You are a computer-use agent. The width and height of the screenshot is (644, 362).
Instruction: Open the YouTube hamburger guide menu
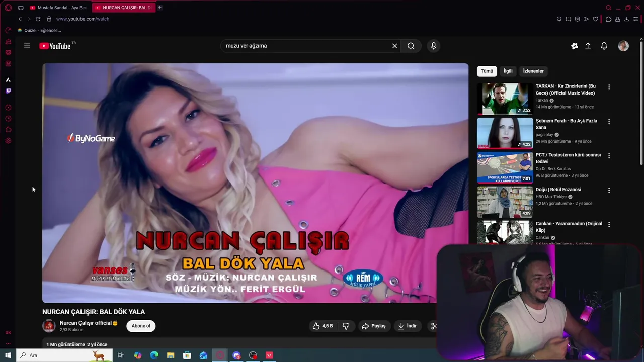pyautogui.click(x=27, y=46)
